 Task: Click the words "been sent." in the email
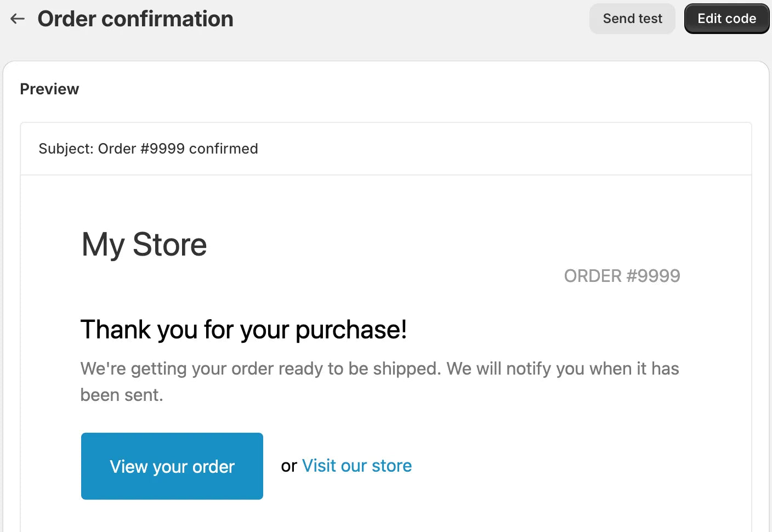click(x=122, y=395)
